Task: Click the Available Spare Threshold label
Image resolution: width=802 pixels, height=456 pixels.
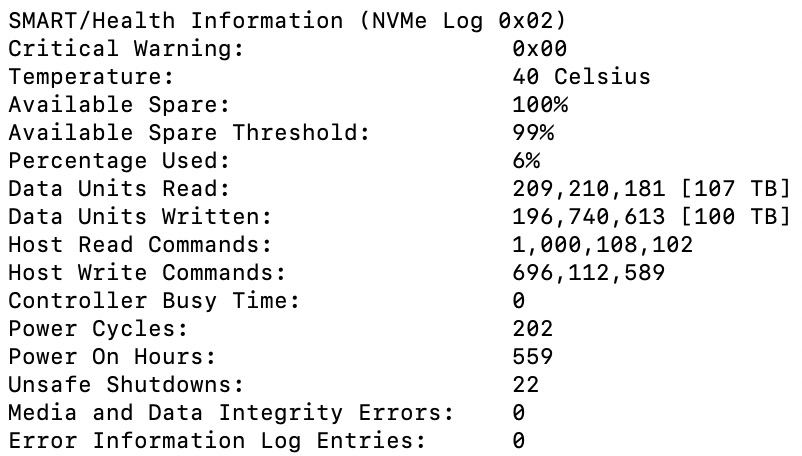Action: tap(189, 132)
